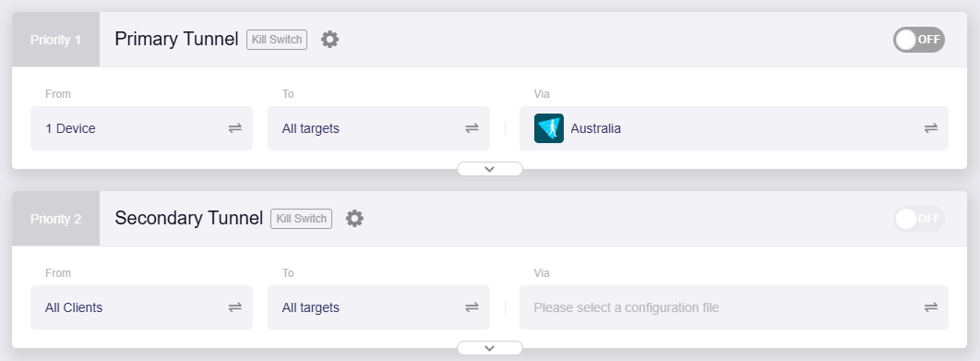Turn on the Primary Tunnel switch
The height and width of the screenshot is (361, 980).
919,40
